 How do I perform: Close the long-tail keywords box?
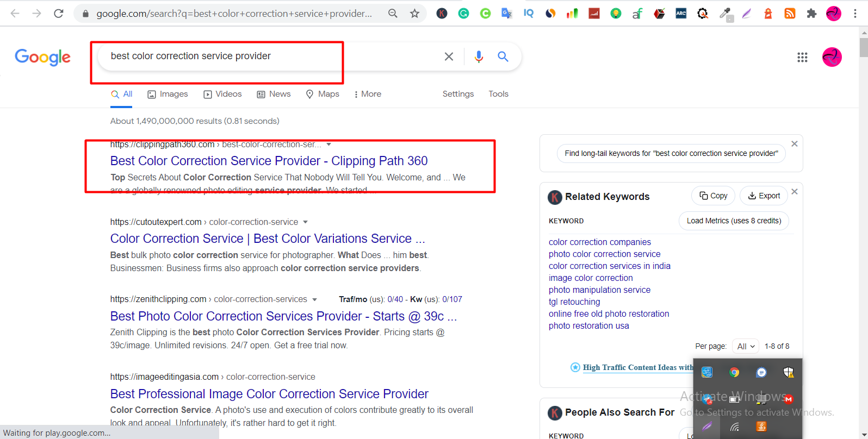coord(795,144)
